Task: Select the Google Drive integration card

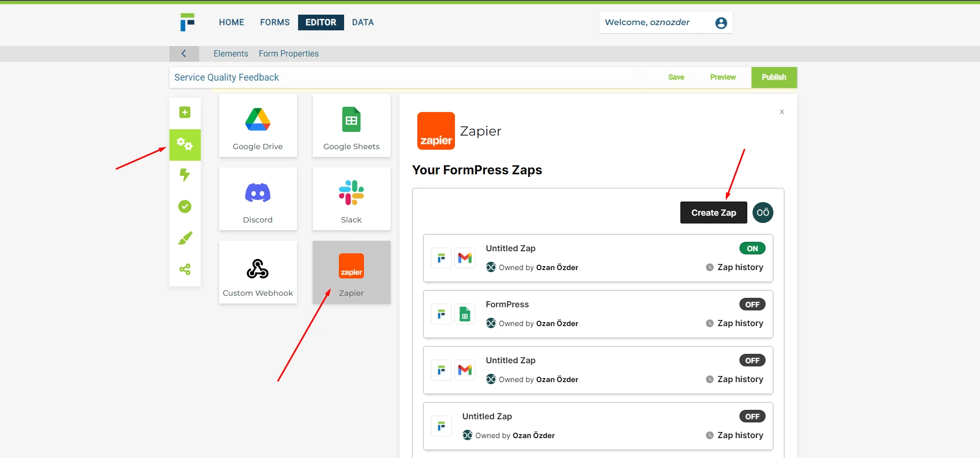Action: coord(258,126)
